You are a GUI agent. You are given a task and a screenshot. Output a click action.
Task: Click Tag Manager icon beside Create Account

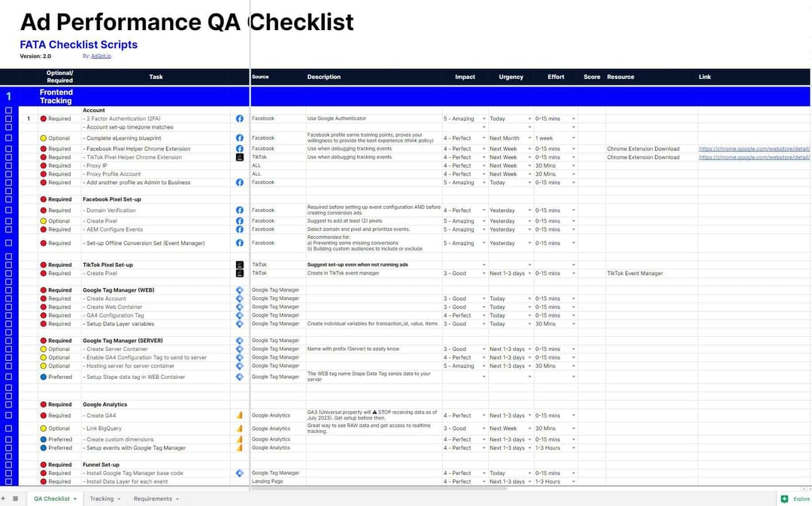[239, 298]
